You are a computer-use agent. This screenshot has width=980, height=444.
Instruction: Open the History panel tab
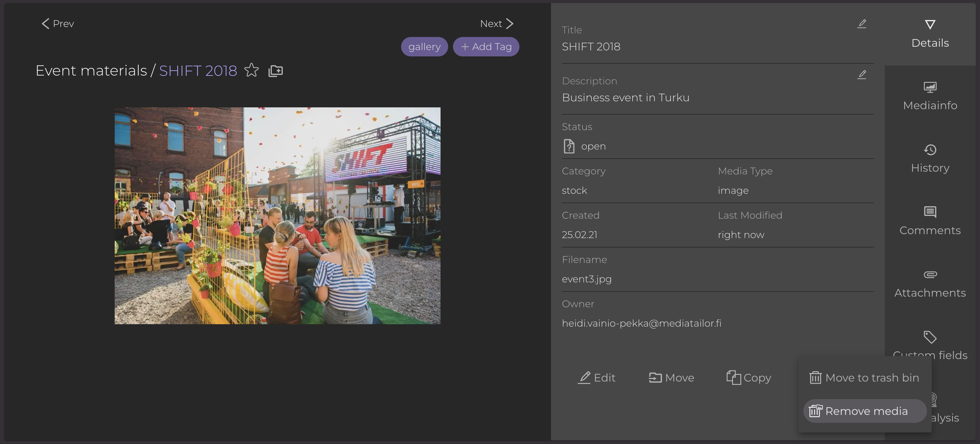click(x=930, y=159)
